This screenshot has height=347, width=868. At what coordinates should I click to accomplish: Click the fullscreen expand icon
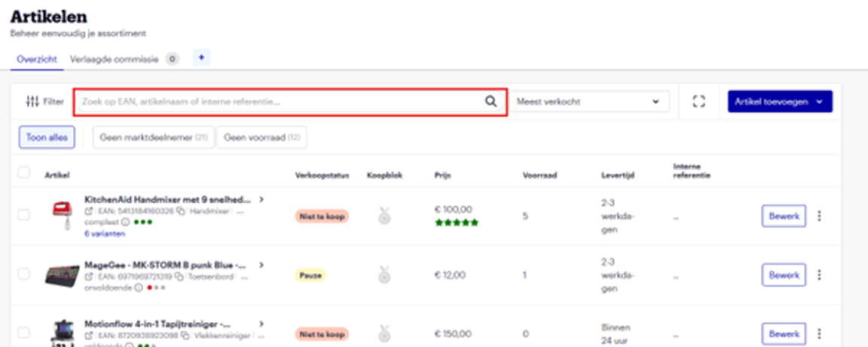(698, 102)
